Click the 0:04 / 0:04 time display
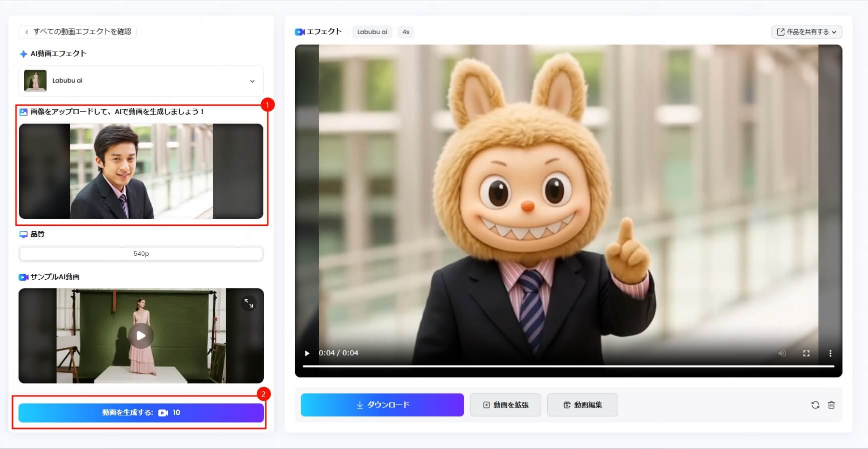 click(x=338, y=353)
